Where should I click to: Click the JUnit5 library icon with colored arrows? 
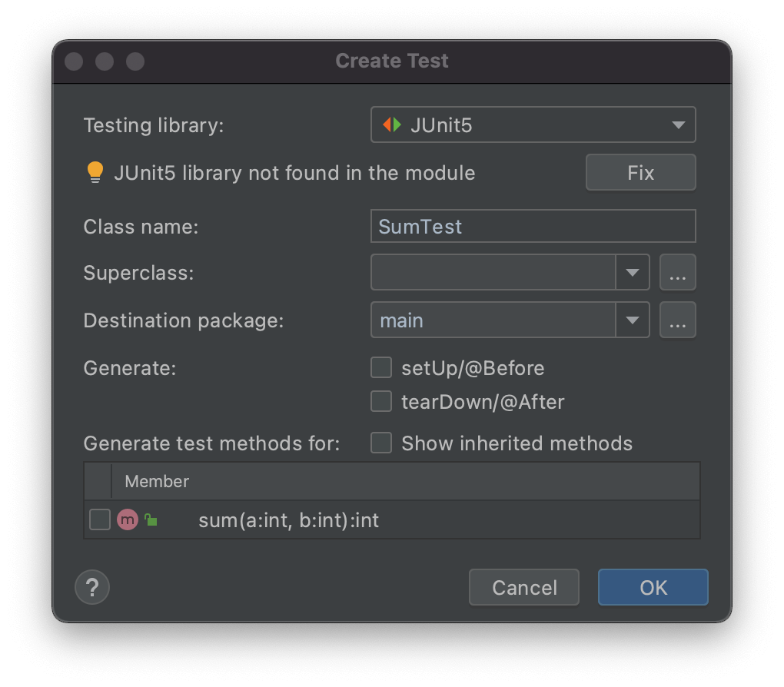pyautogui.click(x=390, y=124)
